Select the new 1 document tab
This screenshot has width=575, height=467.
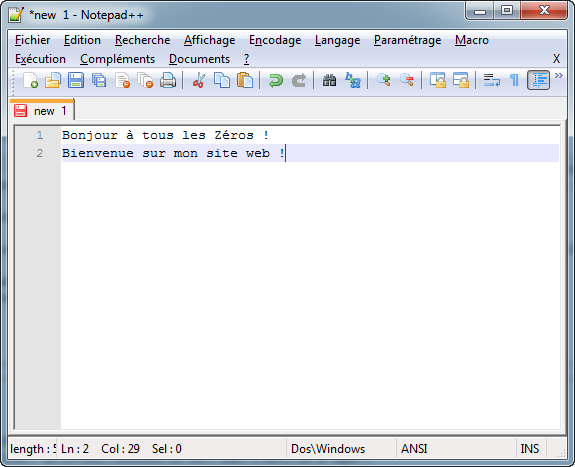[x=42, y=110]
